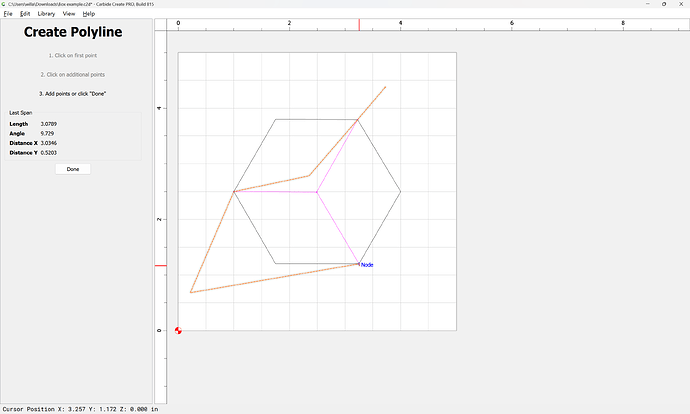The width and height of the screenshot is (690, 414).
Task: Open the Help menu
Action: pos(89,14)
